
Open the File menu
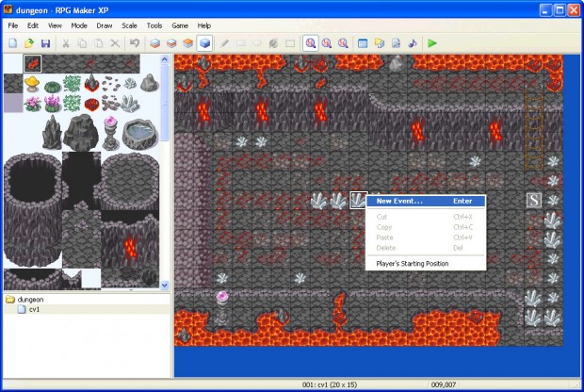click(x=12, y=25)
